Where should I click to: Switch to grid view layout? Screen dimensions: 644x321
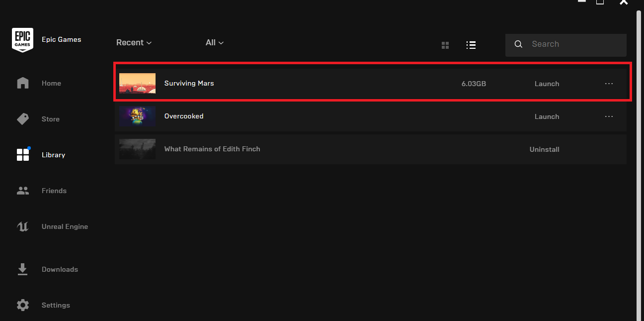[x=445, y=45]
